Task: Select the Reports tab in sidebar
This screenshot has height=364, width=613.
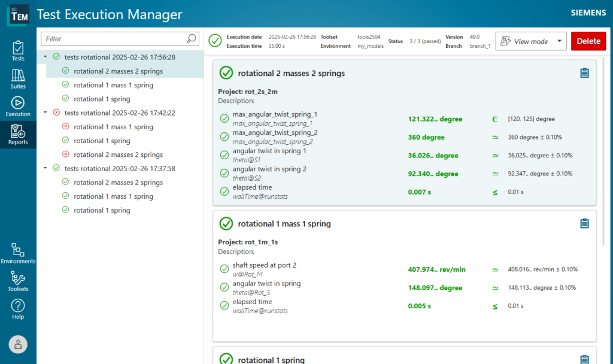Action: (x=18, y=135)
